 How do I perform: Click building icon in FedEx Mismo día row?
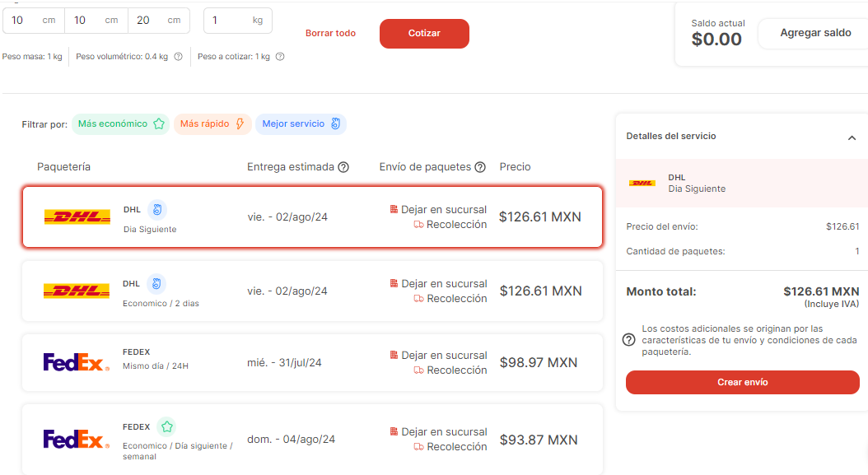[x=394, y=355]
